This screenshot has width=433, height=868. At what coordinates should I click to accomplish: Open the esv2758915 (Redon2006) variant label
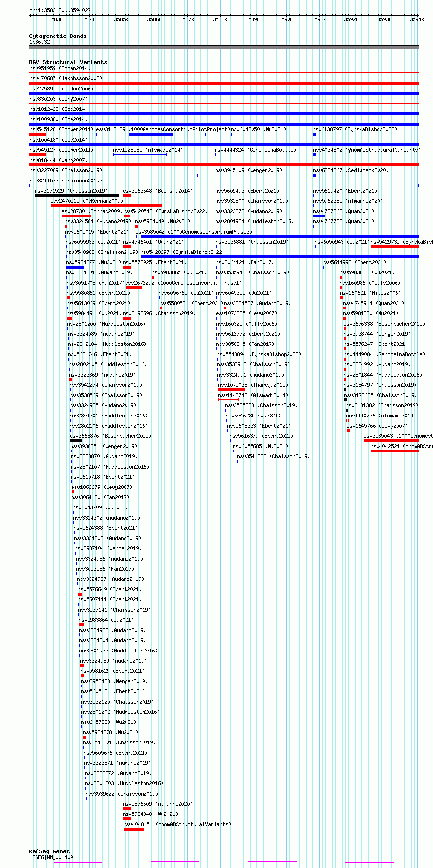(61, 89)
